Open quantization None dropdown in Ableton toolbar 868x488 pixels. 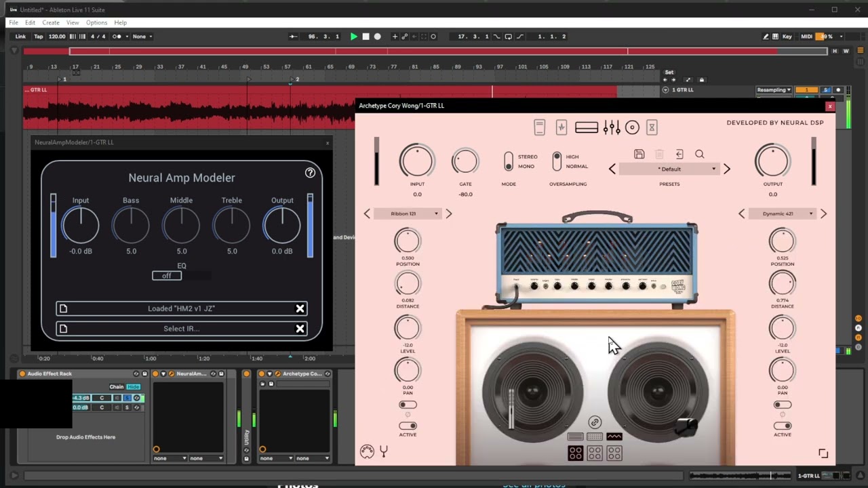tap(142, 37)
